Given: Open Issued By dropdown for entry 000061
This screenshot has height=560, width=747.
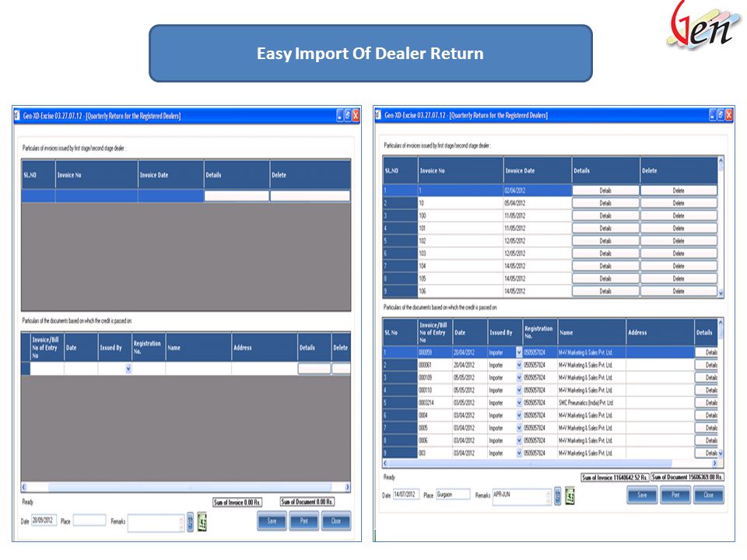Looking at the screenshot, I should pos(519,365).
